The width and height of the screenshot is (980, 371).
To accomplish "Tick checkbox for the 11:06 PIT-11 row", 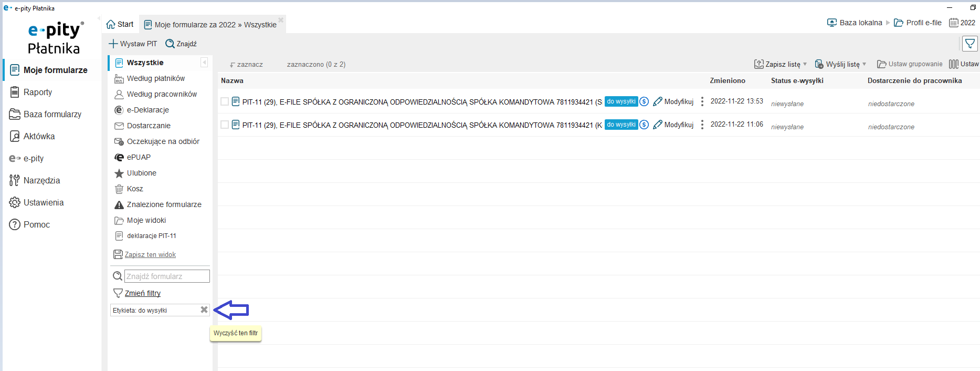I will [x=225, y=125].
